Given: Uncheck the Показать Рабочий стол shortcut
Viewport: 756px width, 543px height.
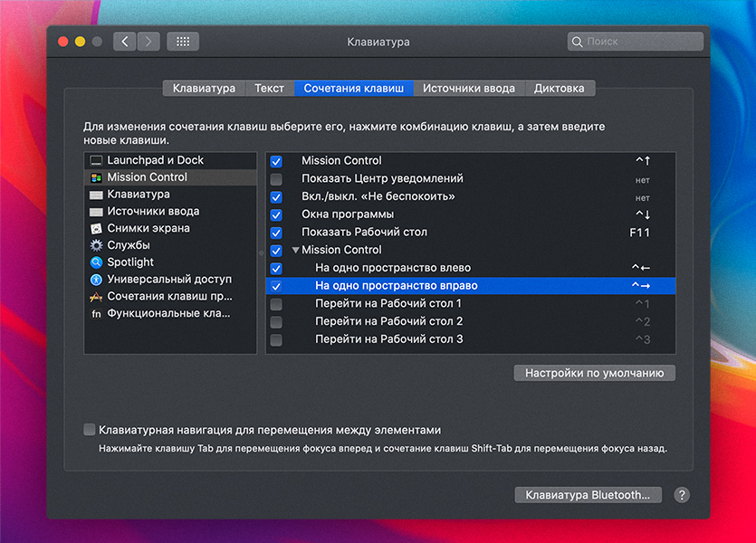Looking at the screenshot, I should click(276, 233).
